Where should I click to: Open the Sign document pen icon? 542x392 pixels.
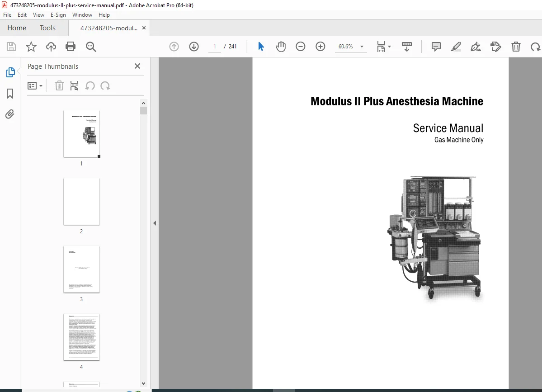point(476,46)
